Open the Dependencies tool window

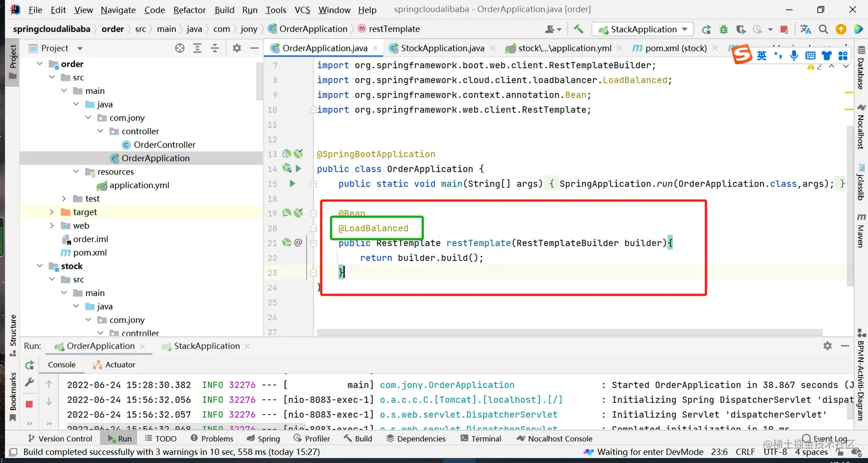click(x=416, y=438)
